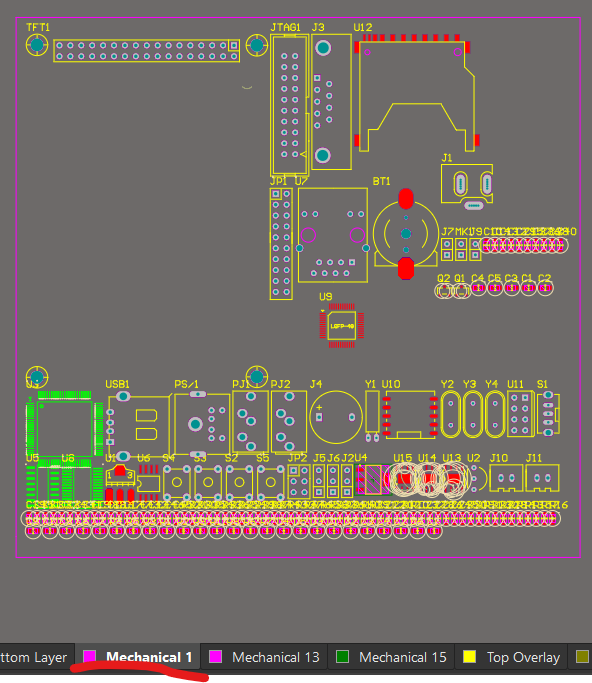592x683 pixels.
Task: Select the S3 push button footprint
Action: click(x=208, y=482)
